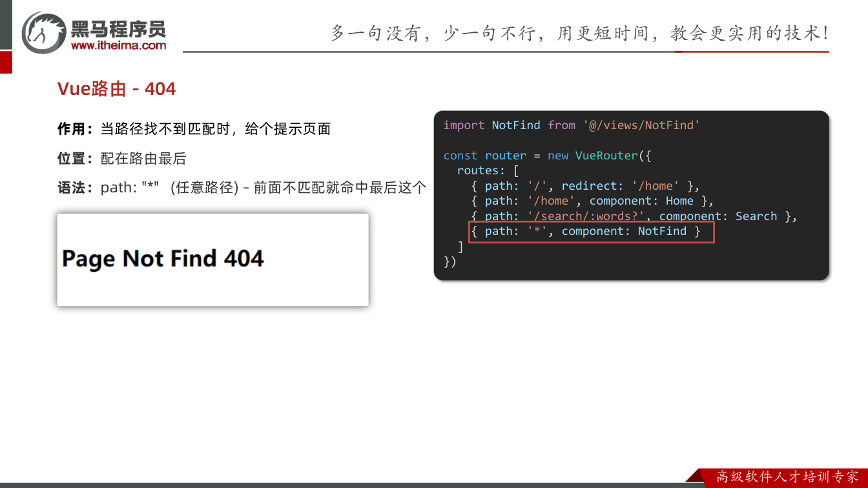Click the "const router = new VueRouter({" line
868x488 pixels.
[548, 156]
